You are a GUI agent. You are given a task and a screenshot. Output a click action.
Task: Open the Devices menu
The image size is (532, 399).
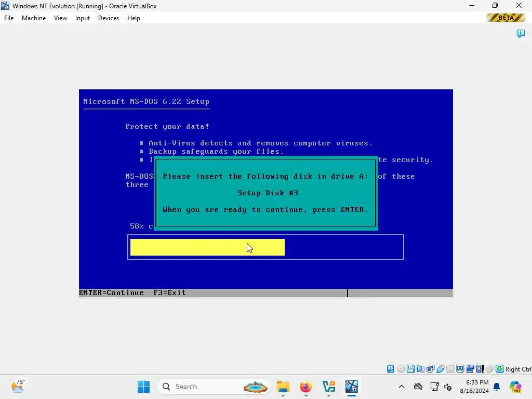[109, 18]
